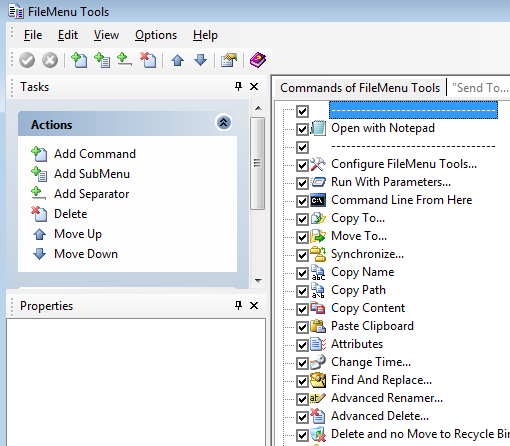Uncheck the Delete and no Move to Recycle Bin checkbox
This screenshot has height=446, width=510.
coord(302,435)
